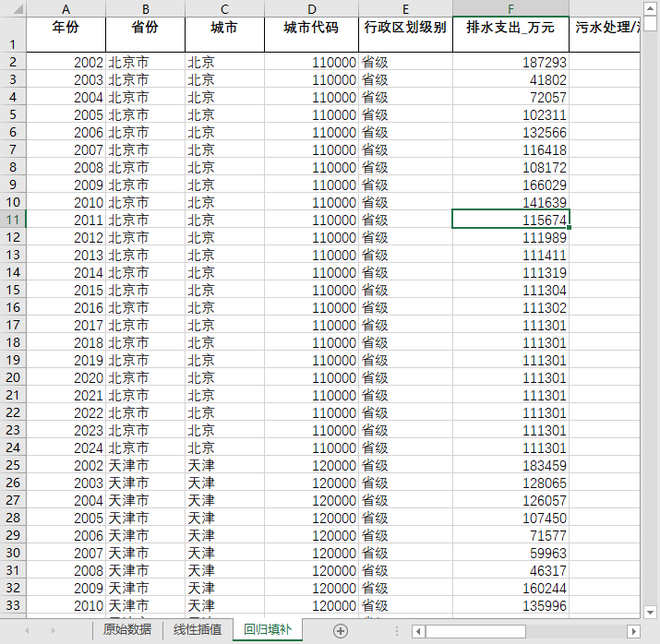Click cell with value 111411

(510, 255)
